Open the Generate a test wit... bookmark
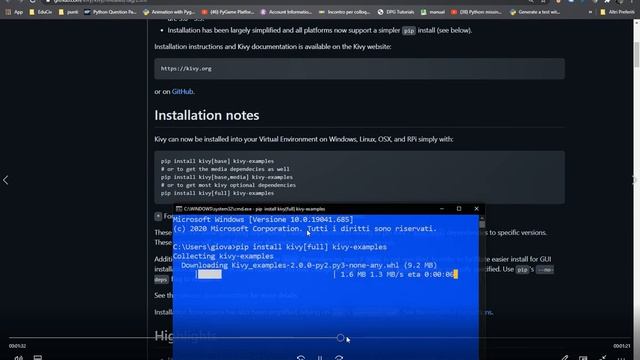The width and height of the screenshot is (640, 360). point(535,12)
